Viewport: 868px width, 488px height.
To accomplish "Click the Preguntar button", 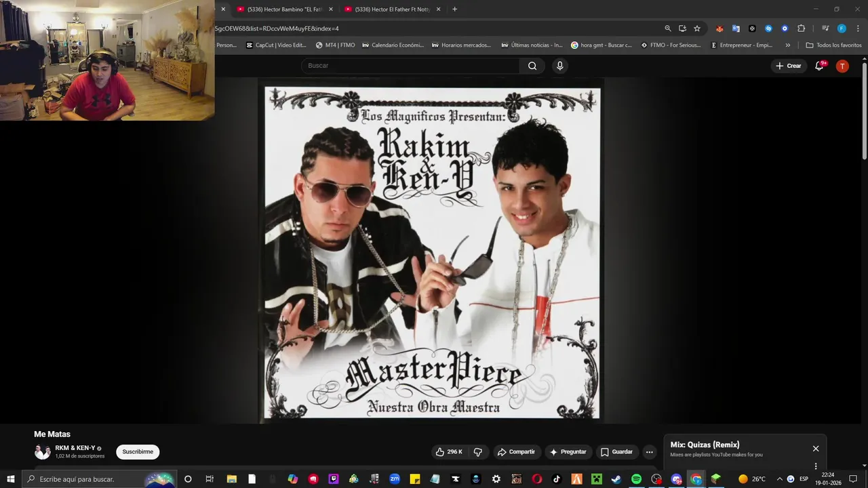I will pyautogui.click(x=568, y=452).
